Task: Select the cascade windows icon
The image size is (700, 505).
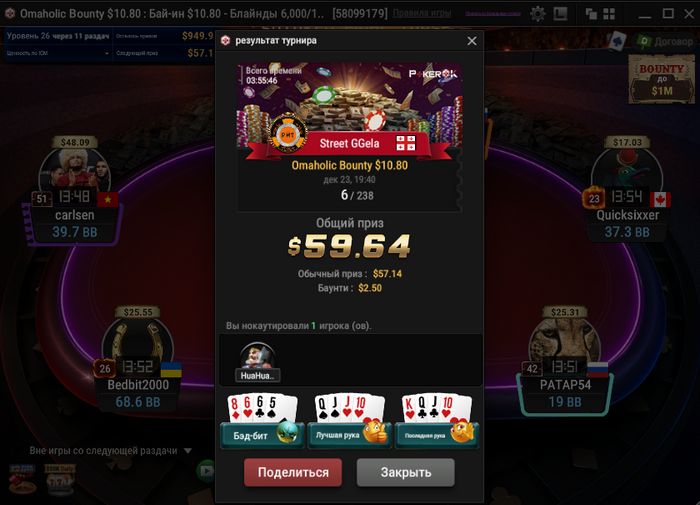Action: pyautogui.click(x=591, y=14)
